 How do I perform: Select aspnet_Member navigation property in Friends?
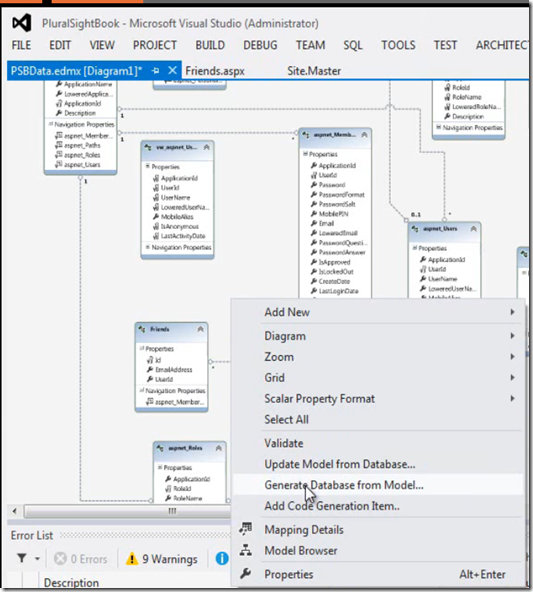175,402
